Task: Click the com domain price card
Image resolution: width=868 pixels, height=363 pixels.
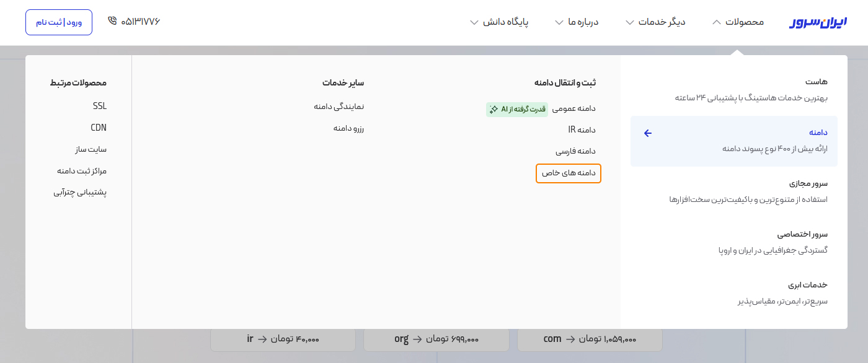Action: click(590, 339)
